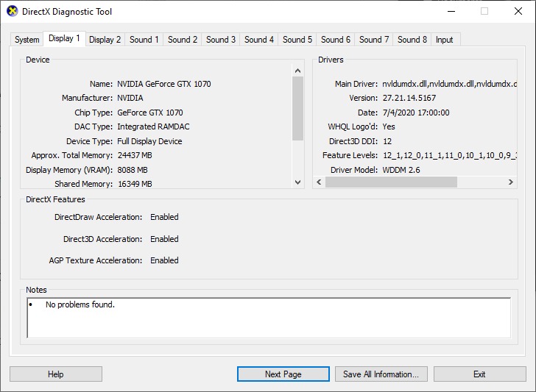Open the Sound 7 tab

[x=373, y=40]
